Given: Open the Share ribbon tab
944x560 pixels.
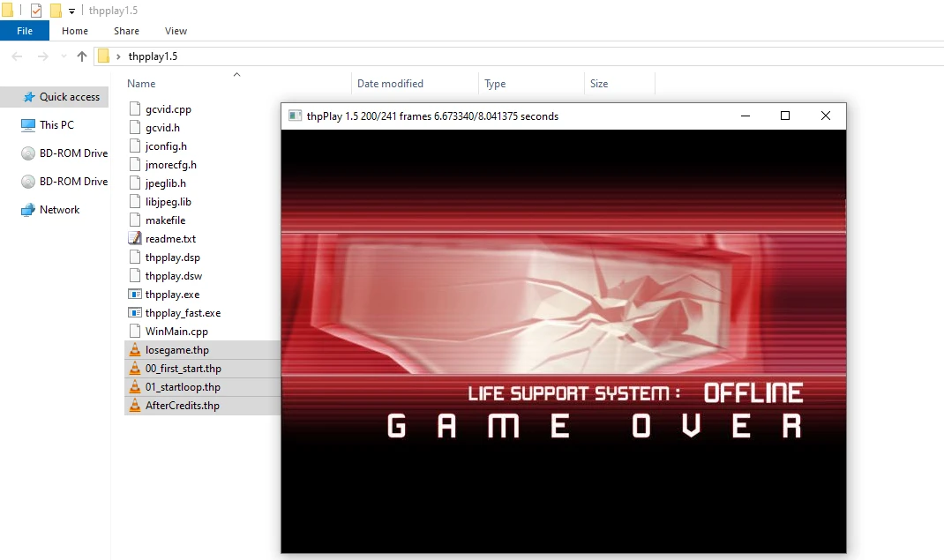Looking at the screenshot, I should tap(126, 31).
